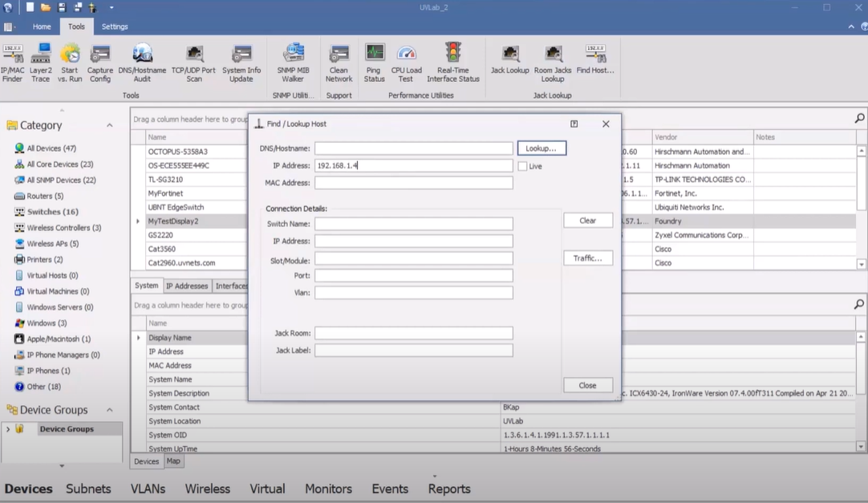Close Find/Lookup Host dialog with X
The image size is (868, 503).
point(606,124)
